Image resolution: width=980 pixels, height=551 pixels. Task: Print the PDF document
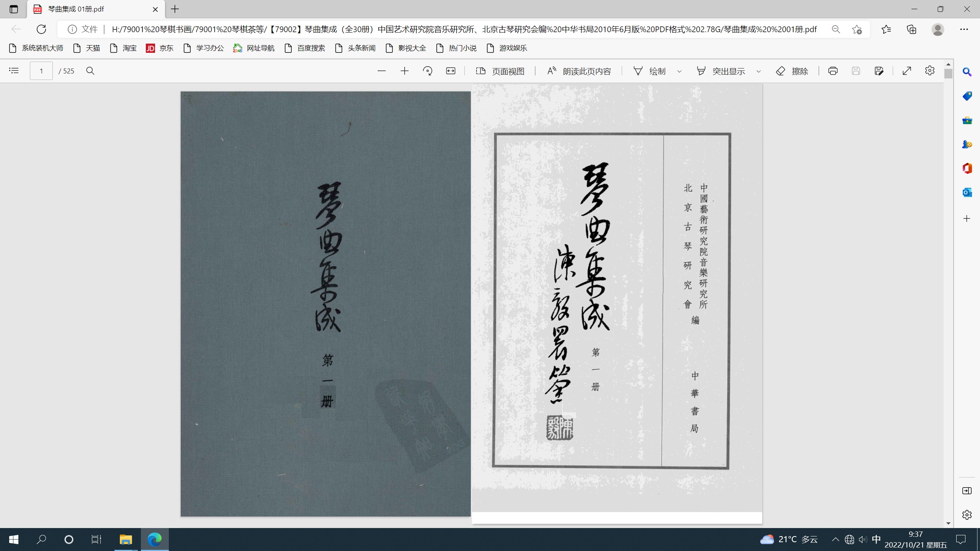[x=833, y=71]
